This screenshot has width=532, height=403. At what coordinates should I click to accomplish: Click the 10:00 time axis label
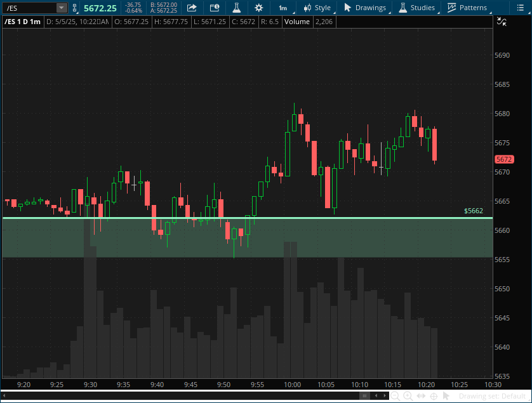coord(292,385)
